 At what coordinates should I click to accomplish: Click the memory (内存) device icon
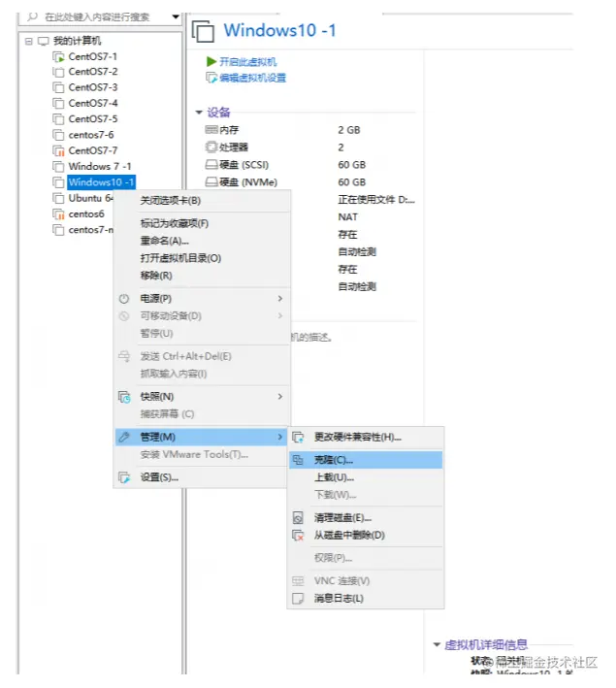[x=211, y=129]
